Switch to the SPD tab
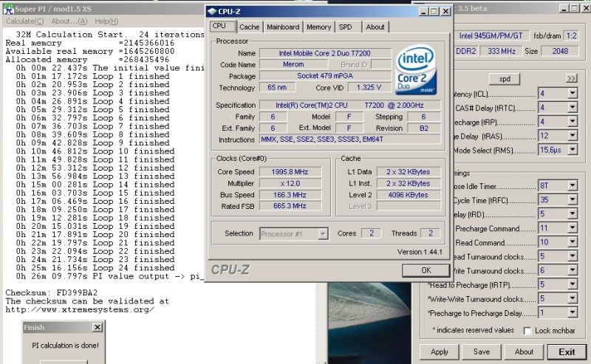 tap(347, 27)
